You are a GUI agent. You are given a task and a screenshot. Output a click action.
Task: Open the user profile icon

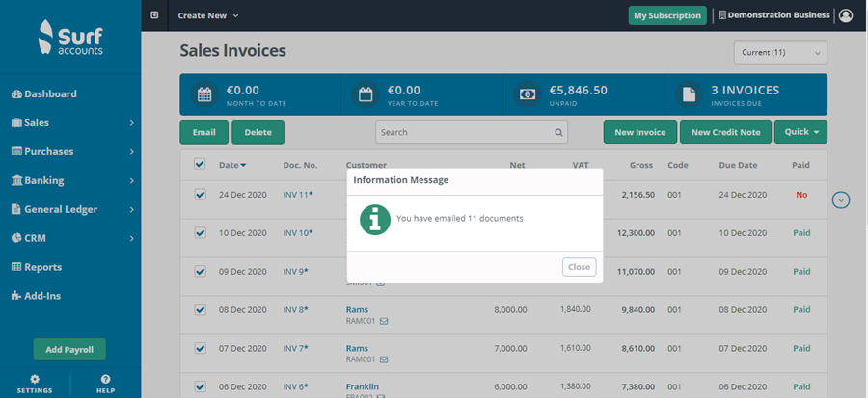(x=846, y=15)
